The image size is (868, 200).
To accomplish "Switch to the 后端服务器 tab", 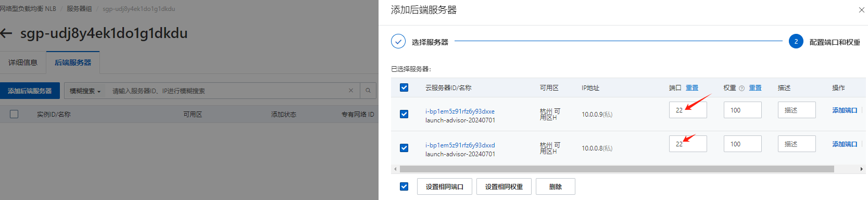I will point(73,63).
